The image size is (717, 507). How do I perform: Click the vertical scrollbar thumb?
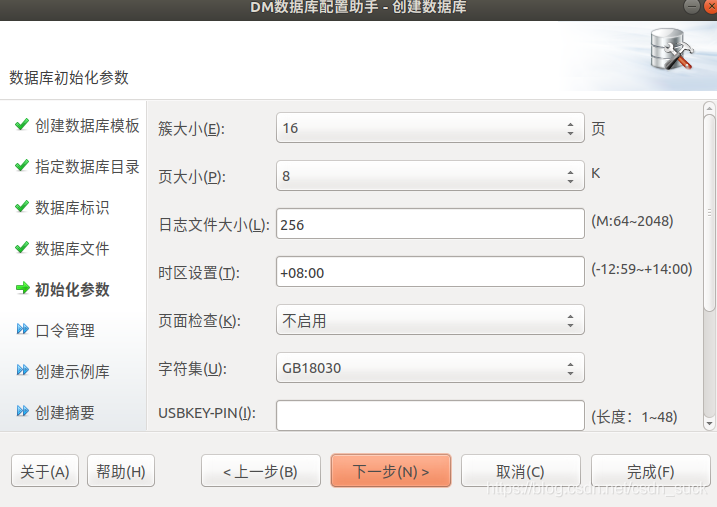point(709,213)
